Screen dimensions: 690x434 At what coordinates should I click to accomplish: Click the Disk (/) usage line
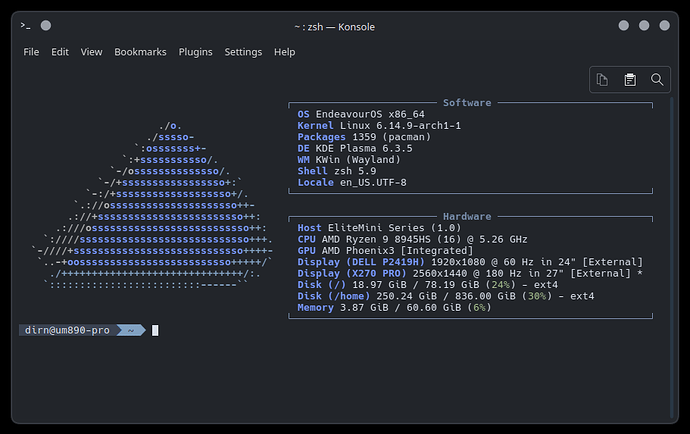(x=428, y=285)
